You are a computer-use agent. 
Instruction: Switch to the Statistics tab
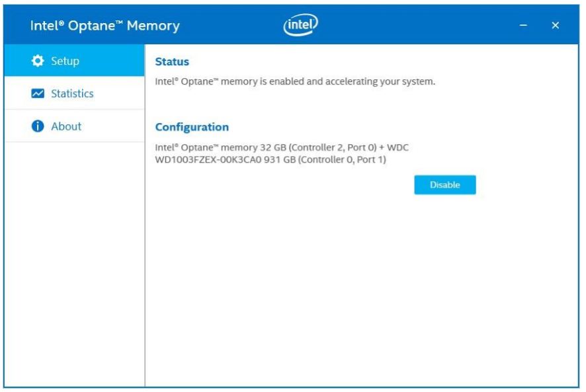tap(72, 94)
